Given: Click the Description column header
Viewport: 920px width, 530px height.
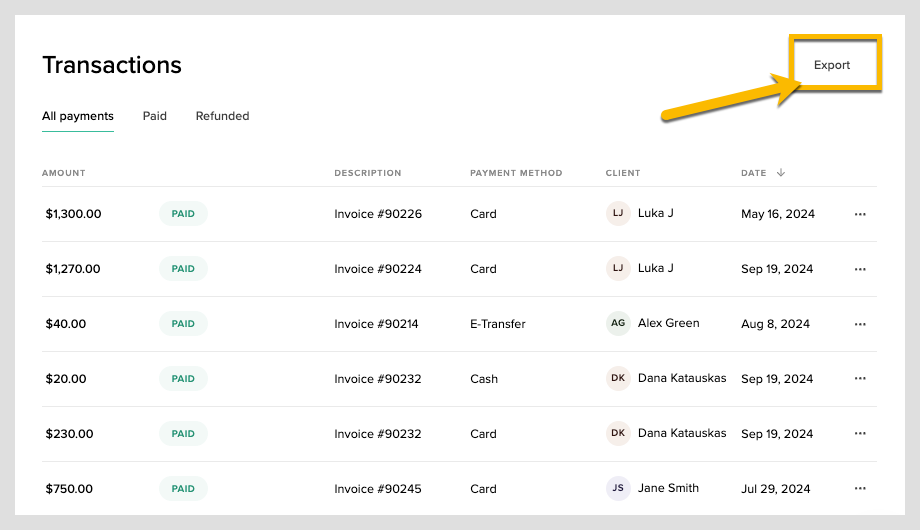Looking at the screenshot, I should 368,173.
